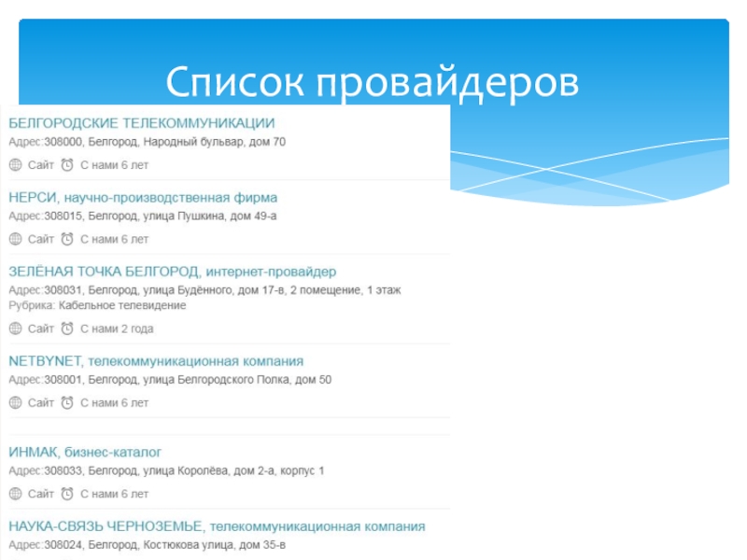Click clock icon under НЕРСИ entry
The width and height of the screenshot is (747, 560).
pos(67,239)
